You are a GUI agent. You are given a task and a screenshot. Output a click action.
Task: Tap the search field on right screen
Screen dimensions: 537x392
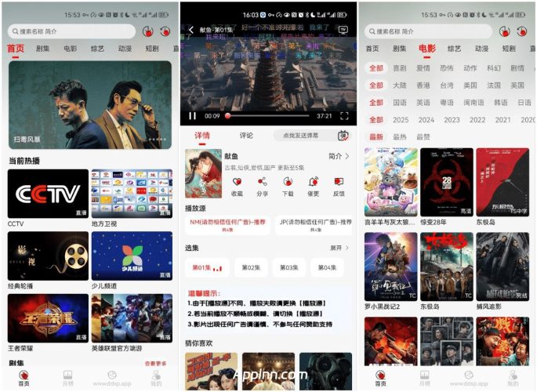point(428,31)
